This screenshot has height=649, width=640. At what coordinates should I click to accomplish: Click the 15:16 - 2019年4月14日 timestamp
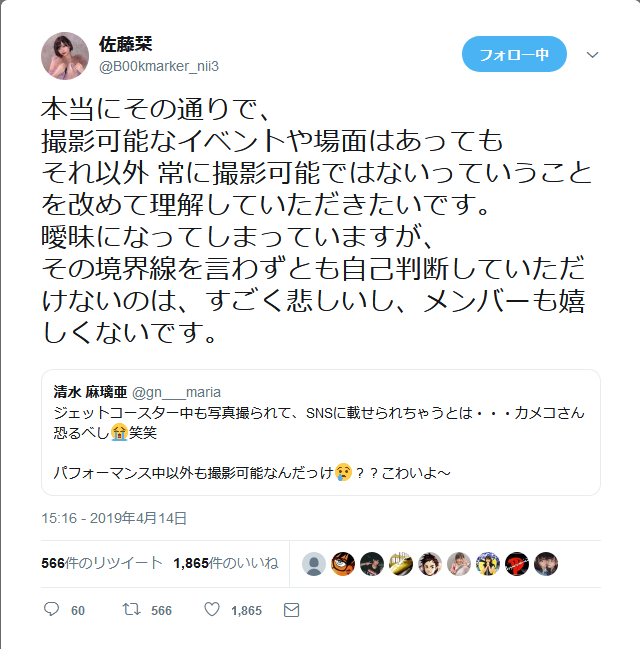point(114,518)
